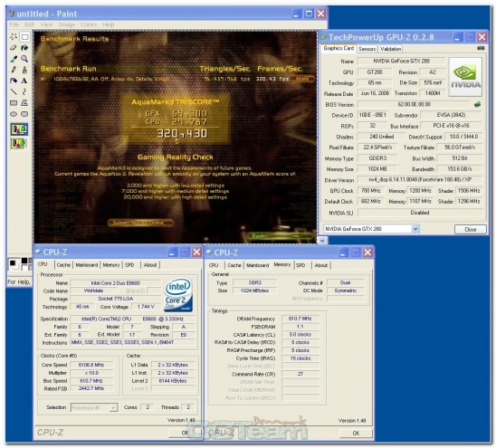Open the Edit menu in Paint
Screen dimensions: 496x448
(x=30, y=24)
